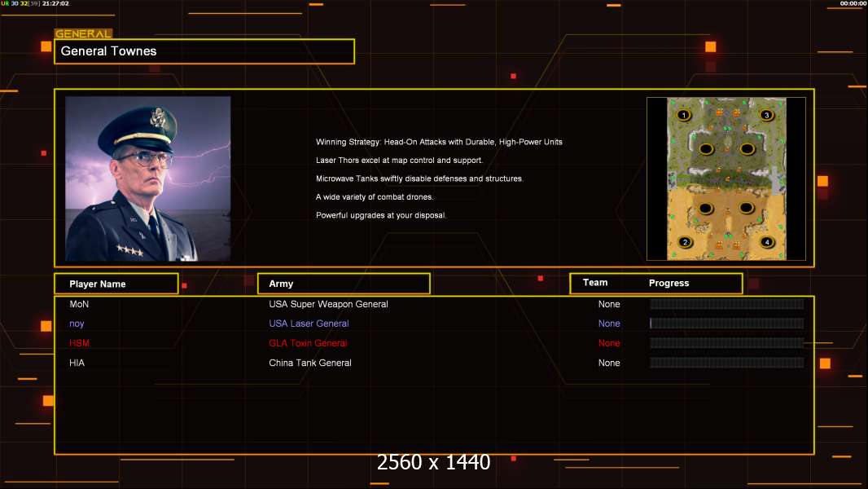Click USA Super Weapon General army

(328, 304)
